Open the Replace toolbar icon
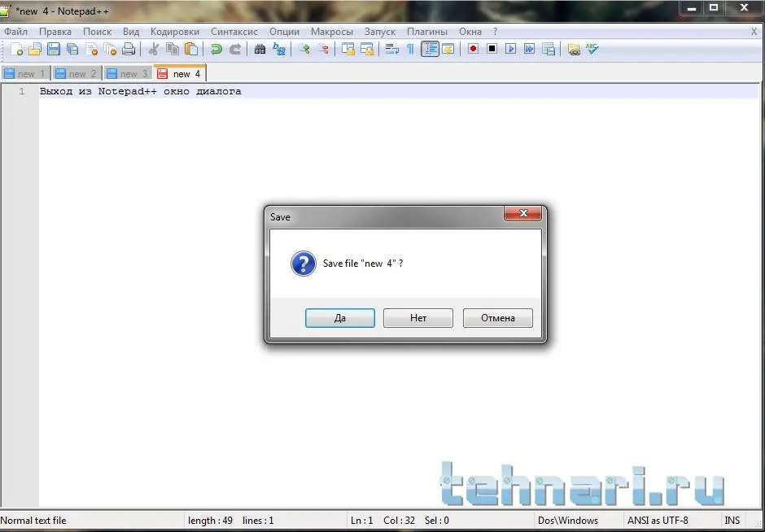The height and width of the screenshot is (532, 765). pyautogui.click(x=279, y=49)
